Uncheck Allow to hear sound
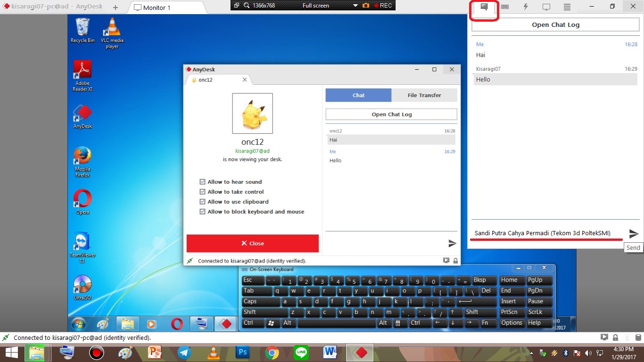 [x=203, y=181]
